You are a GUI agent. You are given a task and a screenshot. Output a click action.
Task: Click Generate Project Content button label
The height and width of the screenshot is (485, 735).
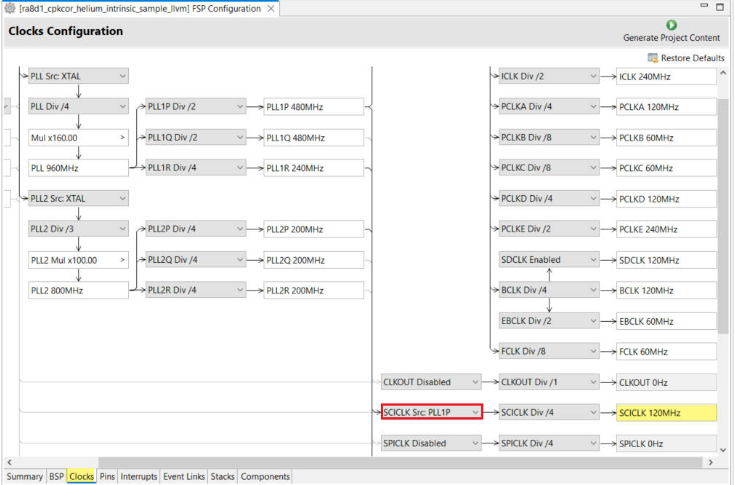click(671, 38)
